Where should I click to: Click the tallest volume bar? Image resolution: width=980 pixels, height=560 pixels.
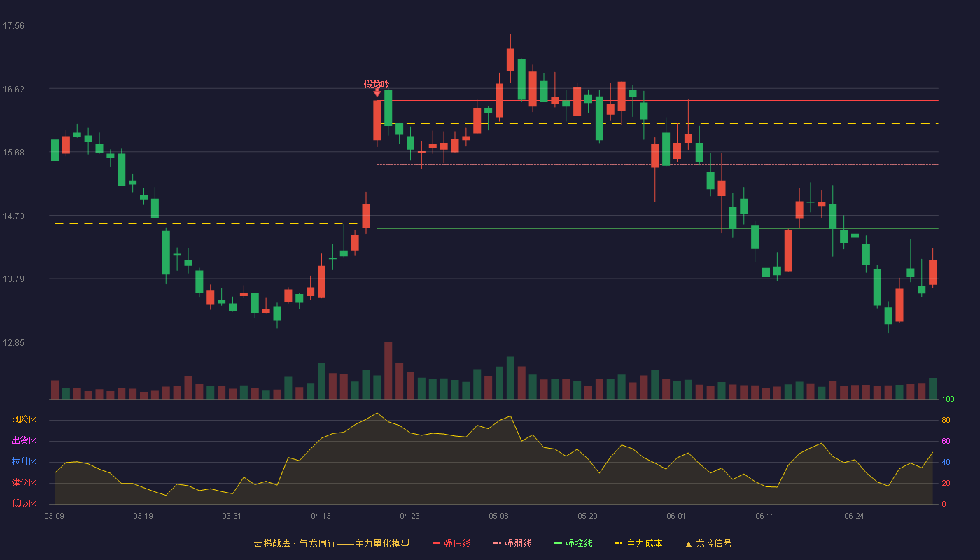click(388, 370)
